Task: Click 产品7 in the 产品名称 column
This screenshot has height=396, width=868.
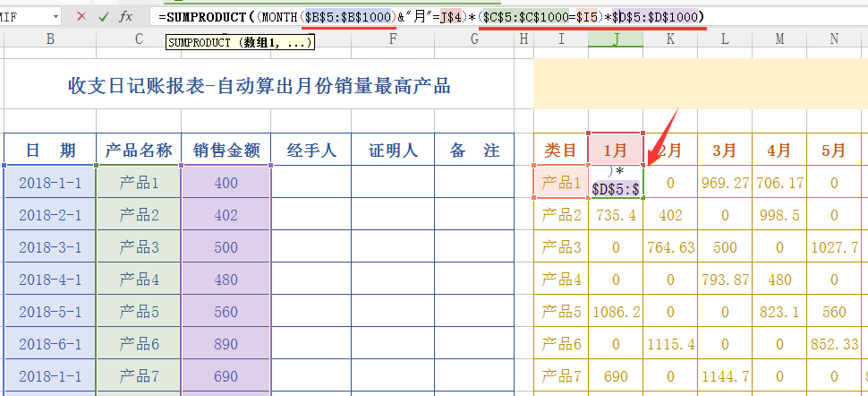Action: click(x=139, y=376)
